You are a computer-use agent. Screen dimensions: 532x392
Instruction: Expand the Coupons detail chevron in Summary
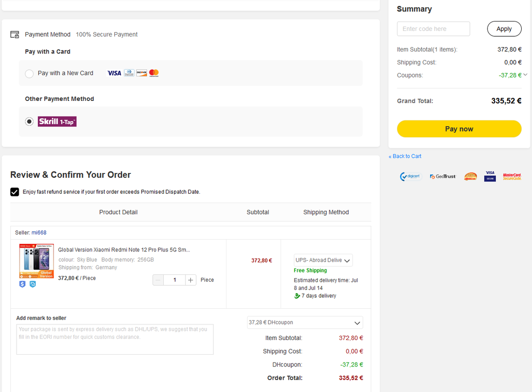tap(525, 74)
